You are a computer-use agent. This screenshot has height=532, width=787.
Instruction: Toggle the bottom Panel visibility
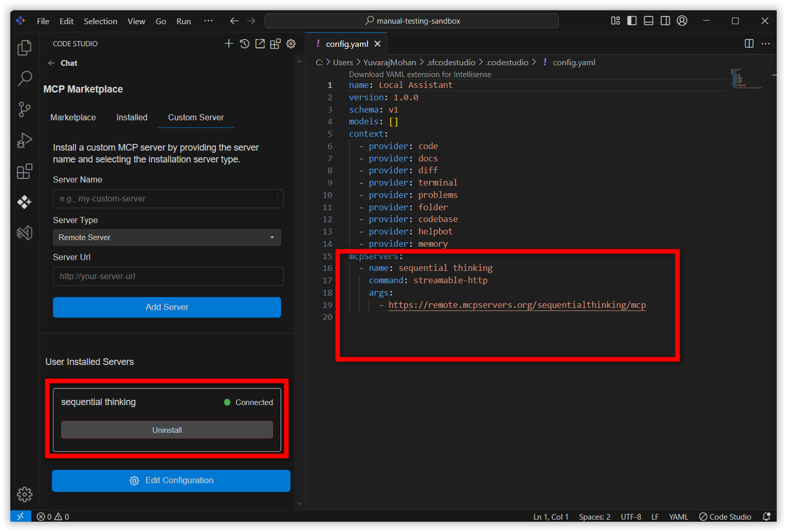click(x=649, y=21)
